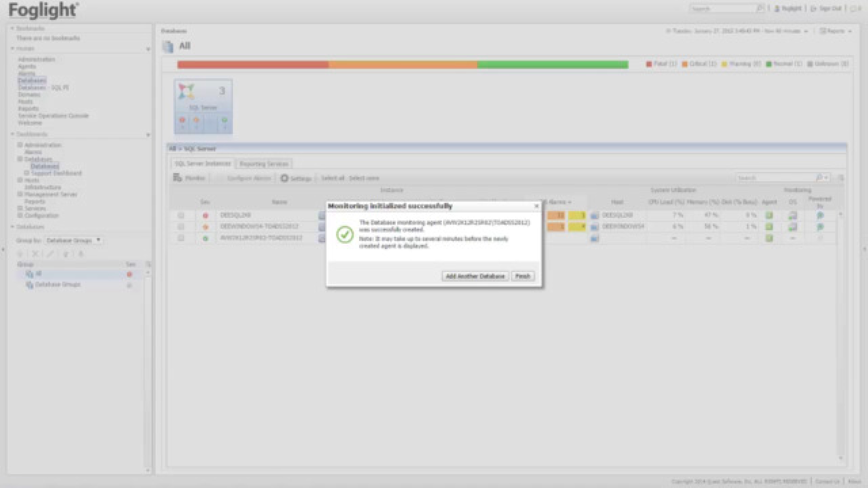Expand the Services dashboards node
The height and width of the screenshot is (488, 868).
click(20, 209)
